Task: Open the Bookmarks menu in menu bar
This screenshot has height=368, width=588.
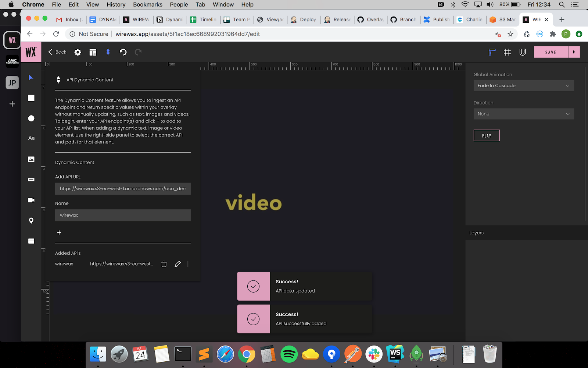Action: tap(147, 4)
